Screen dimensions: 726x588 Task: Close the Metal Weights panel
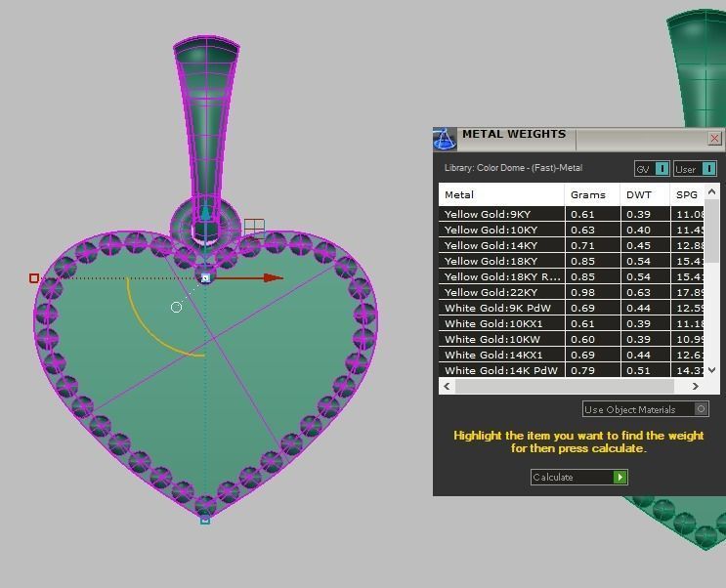click(714, 139)
